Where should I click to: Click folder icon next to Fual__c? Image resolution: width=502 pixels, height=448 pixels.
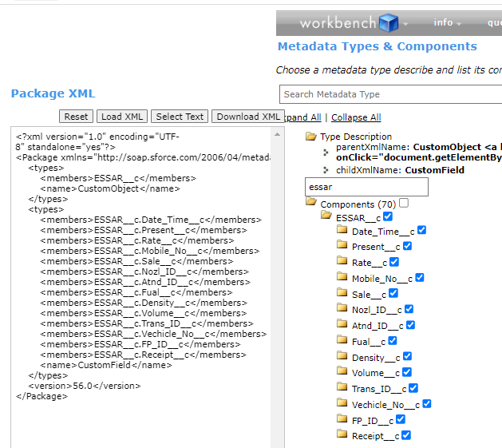click(342, 339)
